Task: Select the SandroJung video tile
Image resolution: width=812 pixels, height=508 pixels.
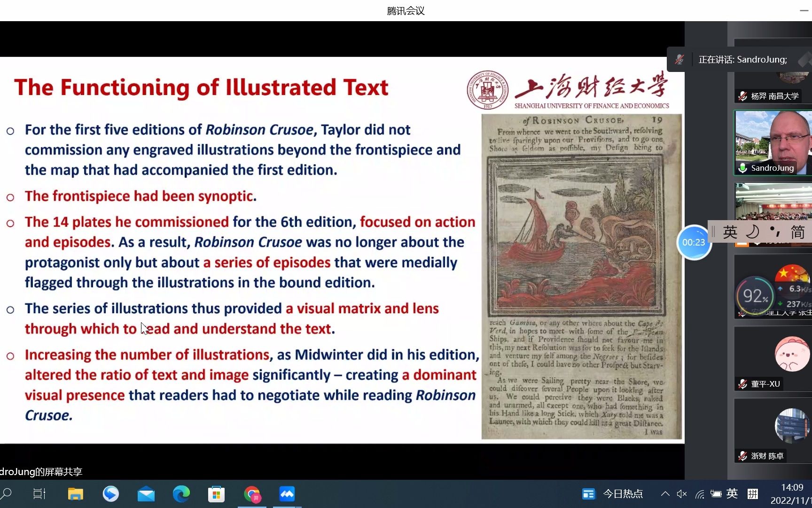Action: point(773,143)
